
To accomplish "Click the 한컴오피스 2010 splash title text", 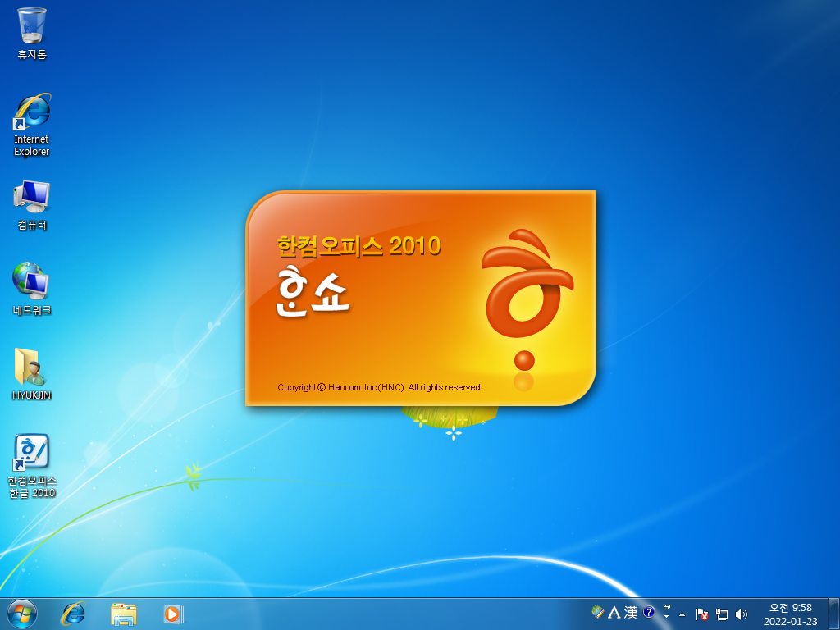I will point(359,246).
